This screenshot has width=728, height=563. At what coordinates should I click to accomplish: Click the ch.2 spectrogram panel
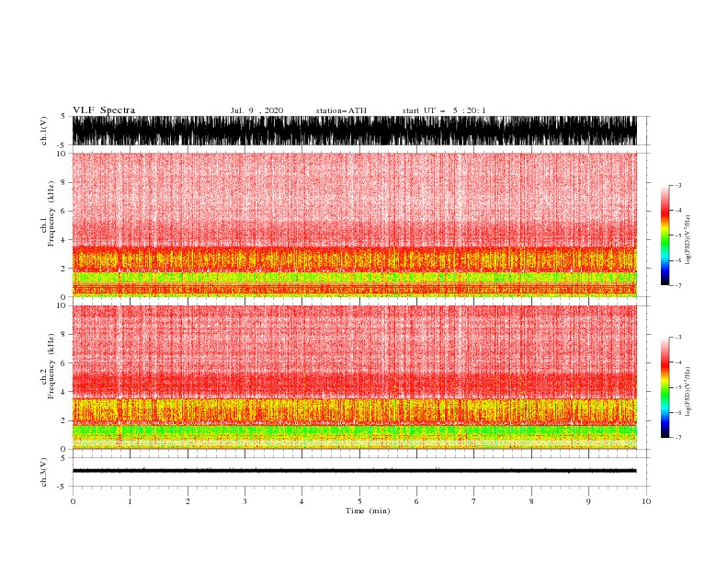pos(355,377)
